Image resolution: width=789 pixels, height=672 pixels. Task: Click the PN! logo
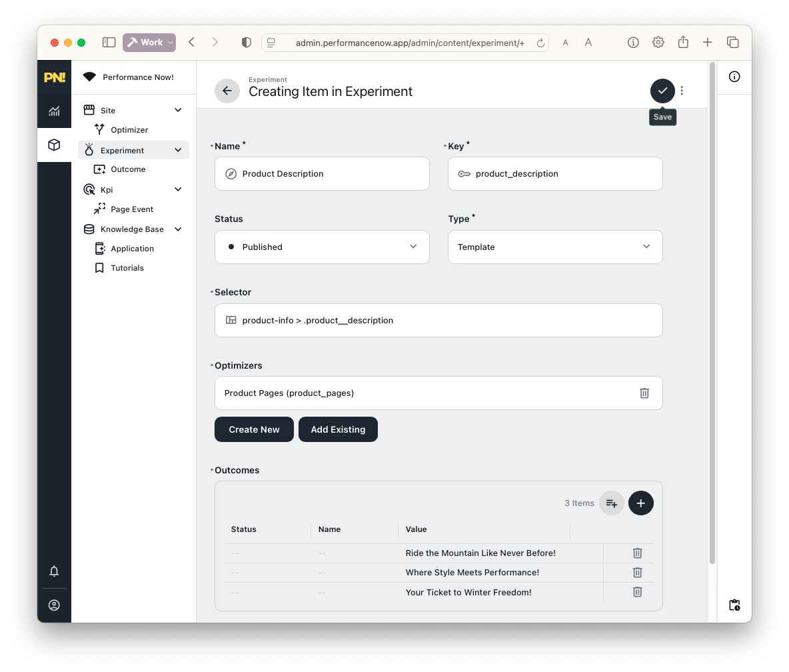coord(55,77)
